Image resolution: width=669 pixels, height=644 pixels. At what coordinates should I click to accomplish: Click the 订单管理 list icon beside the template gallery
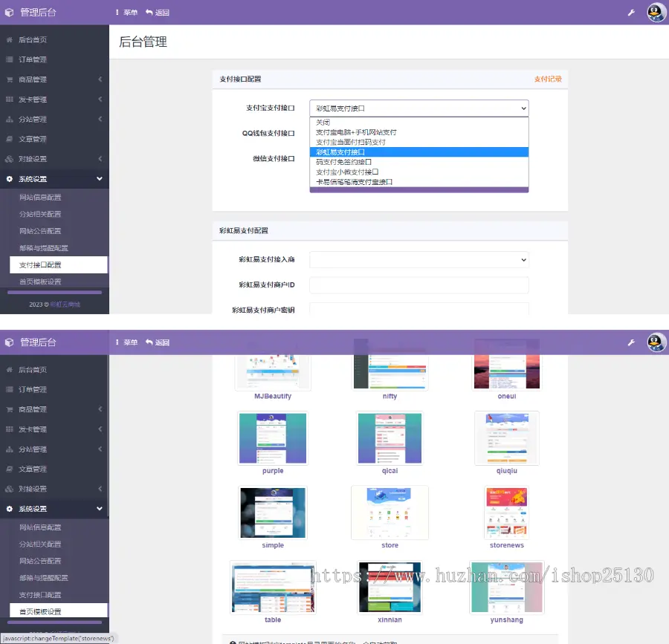coord(10,389)
